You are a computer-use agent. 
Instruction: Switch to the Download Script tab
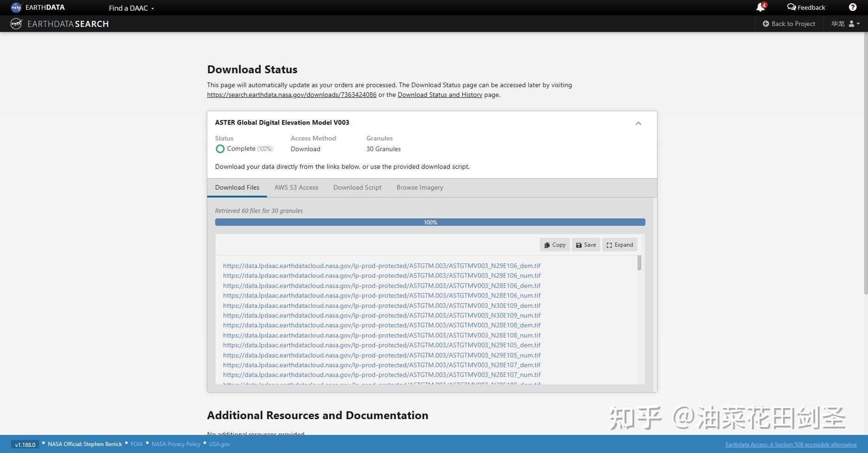coord(357,187)
